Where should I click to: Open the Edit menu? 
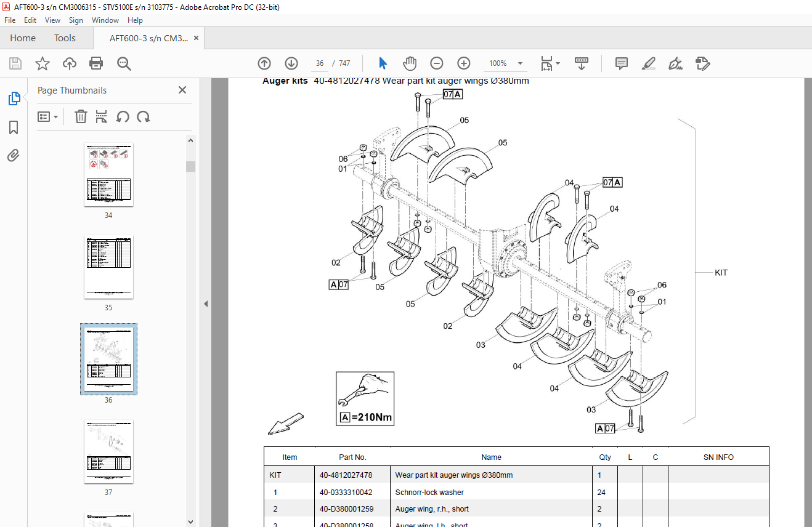tap(30, 20)
